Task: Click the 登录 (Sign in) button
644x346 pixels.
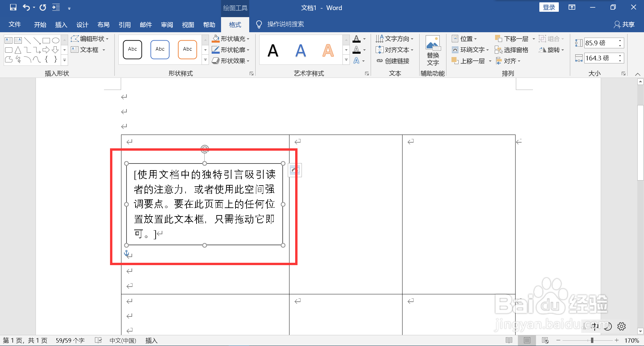Action: 549,7
